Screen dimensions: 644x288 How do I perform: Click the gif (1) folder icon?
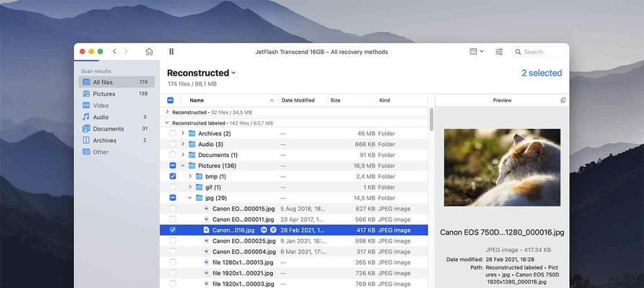click(x=200, y=187)
